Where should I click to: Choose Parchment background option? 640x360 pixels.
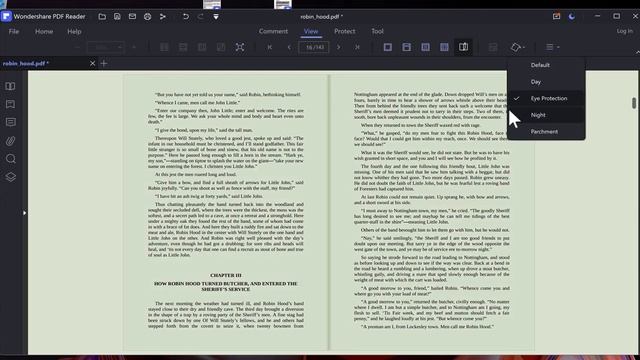coord(546,131)
